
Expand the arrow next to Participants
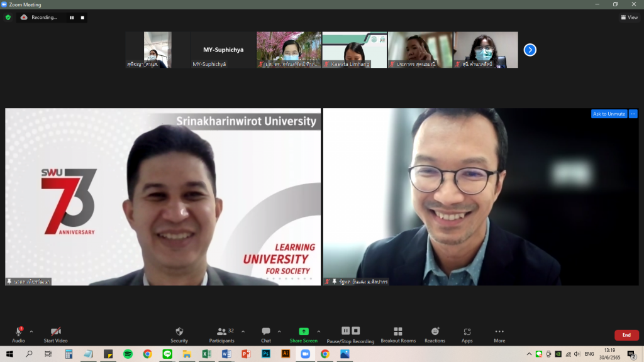(x=243, y=332)
